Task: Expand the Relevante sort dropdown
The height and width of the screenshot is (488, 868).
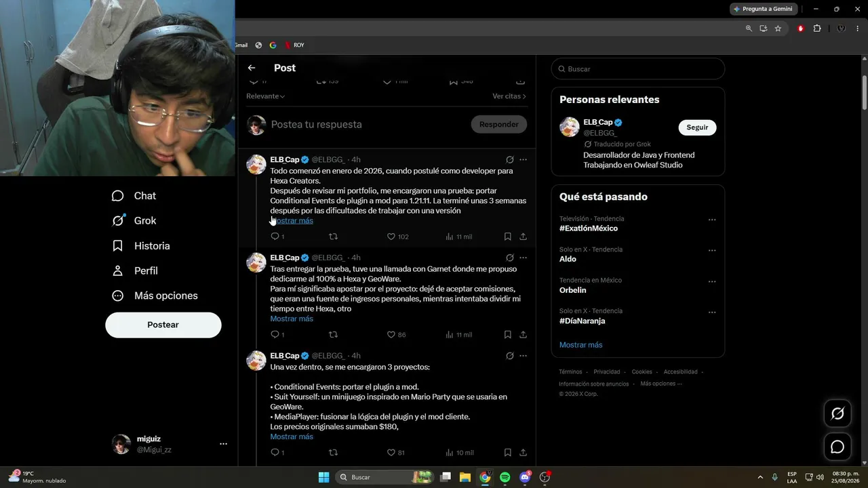Action: pos(265,96)
